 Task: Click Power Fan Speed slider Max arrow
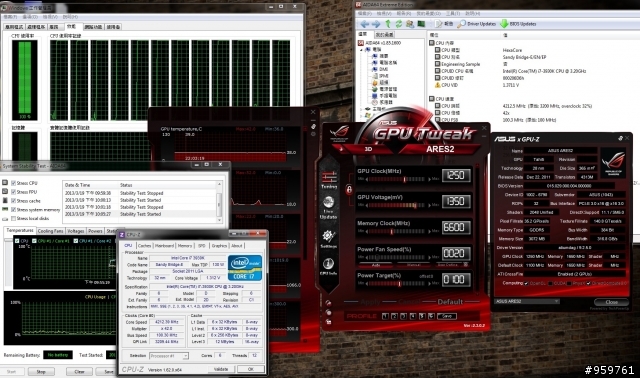coord(429,257)
